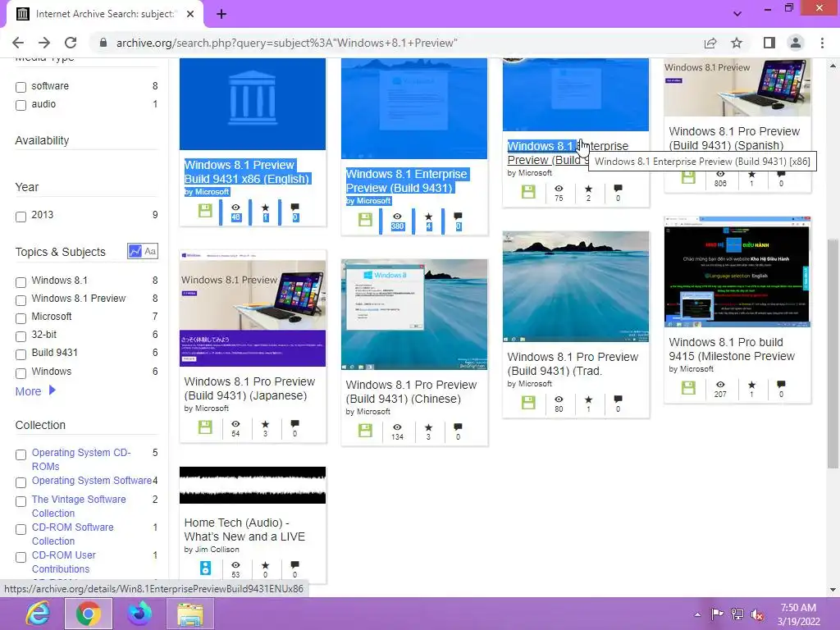Click the share page icon in address bar

[x=710, y=43]
